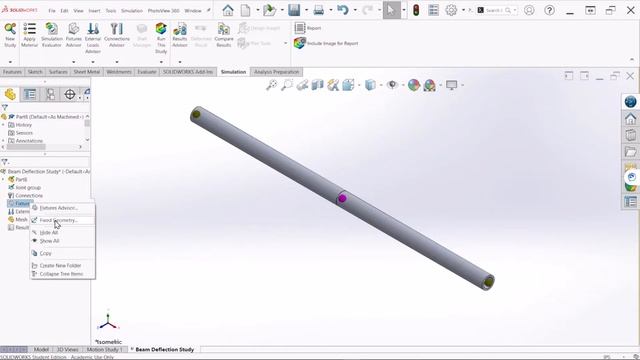Open the Help question mark

pyautogui.click(x=549, y=10)
